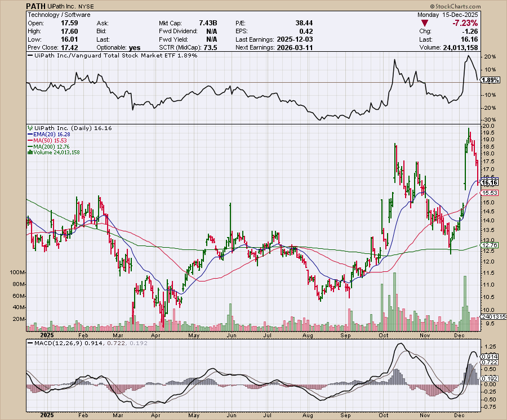Viewport: 507px width, 420px height.
Task: Click the Volume legend with bar icon
Action: tap(54, 153)
